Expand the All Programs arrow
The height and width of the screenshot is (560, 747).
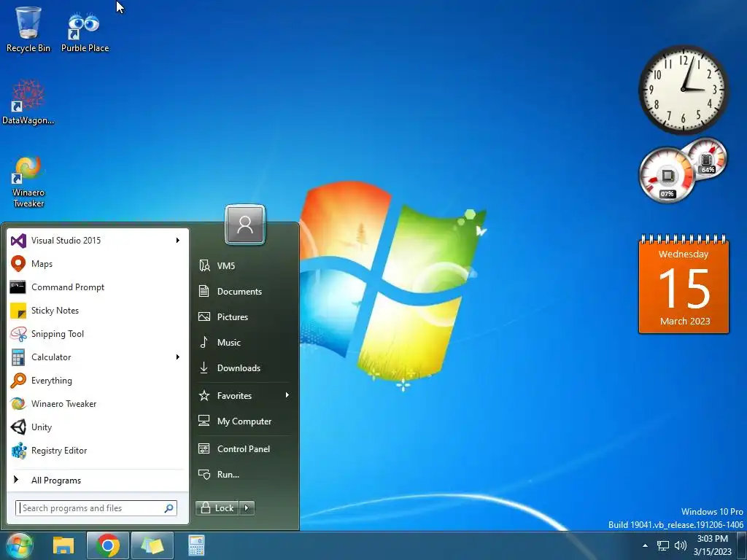pyautogui.click(x=16, y=480)
